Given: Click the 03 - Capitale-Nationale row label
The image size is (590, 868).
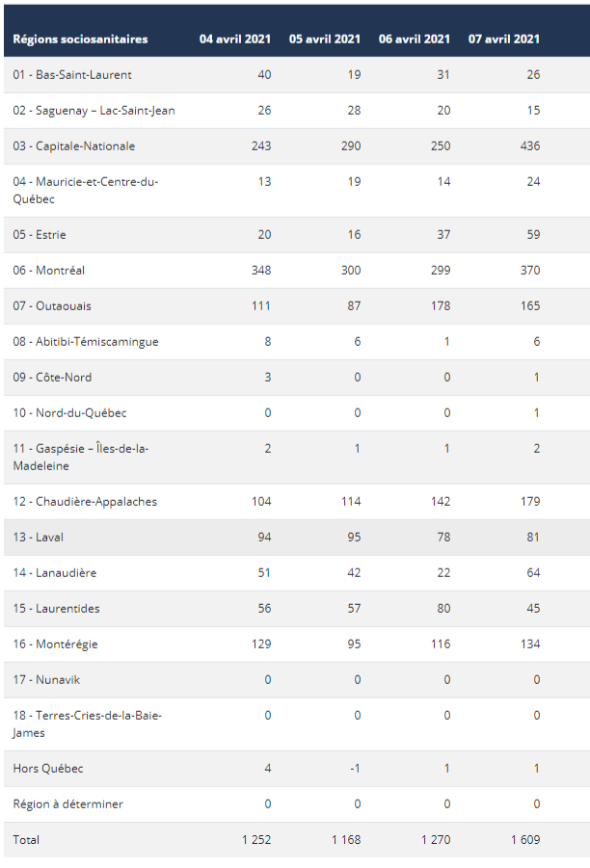Looking at the screenshot, I should click(x=74, y=146).
